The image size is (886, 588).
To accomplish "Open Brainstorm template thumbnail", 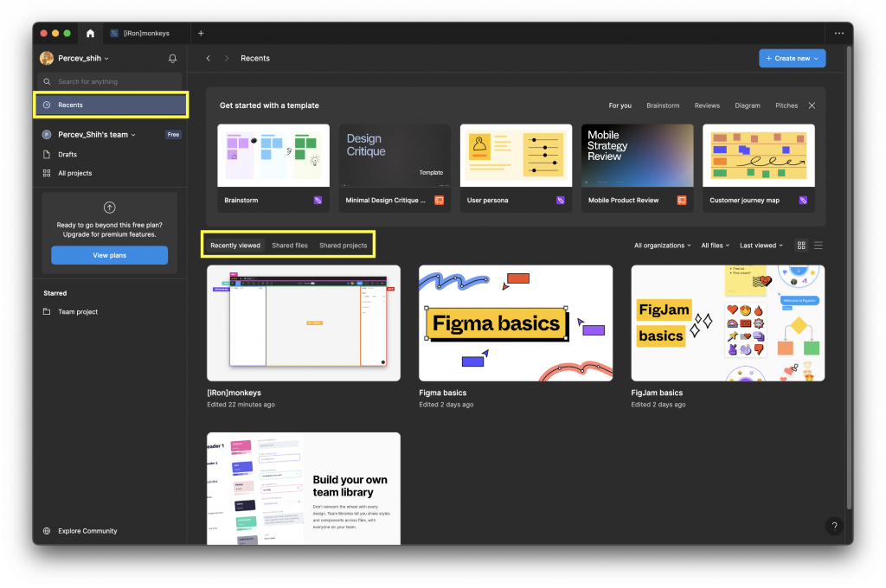I will tap(273, 156).
